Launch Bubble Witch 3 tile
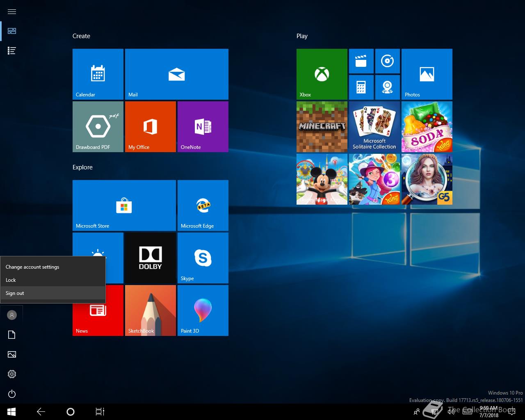 coord(374,179)
